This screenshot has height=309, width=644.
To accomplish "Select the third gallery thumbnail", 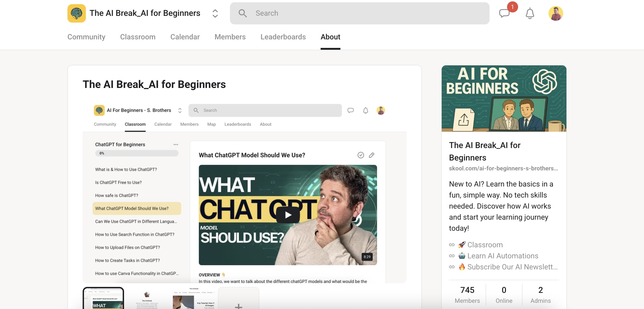I will tap(194, 298).
